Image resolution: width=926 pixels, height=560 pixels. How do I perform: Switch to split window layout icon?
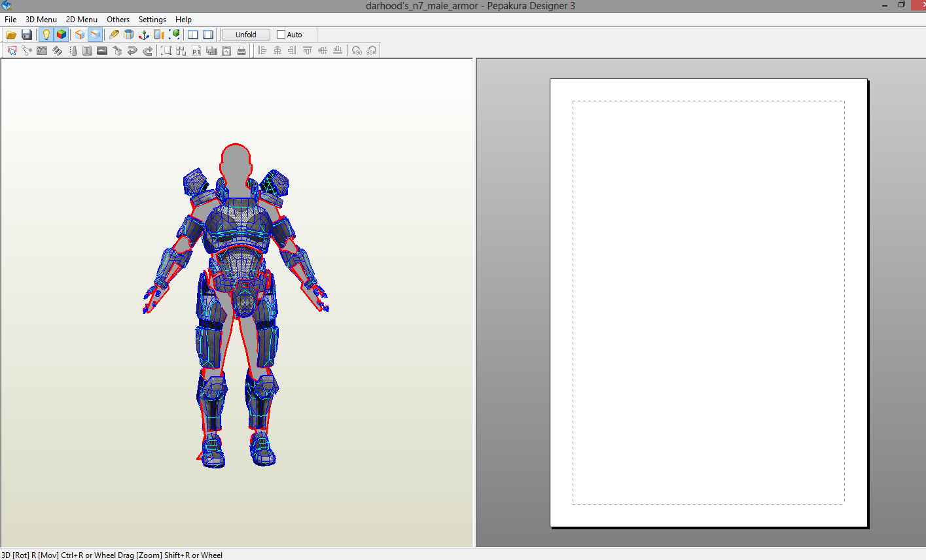pyautogui.click(x=193, y=35)
